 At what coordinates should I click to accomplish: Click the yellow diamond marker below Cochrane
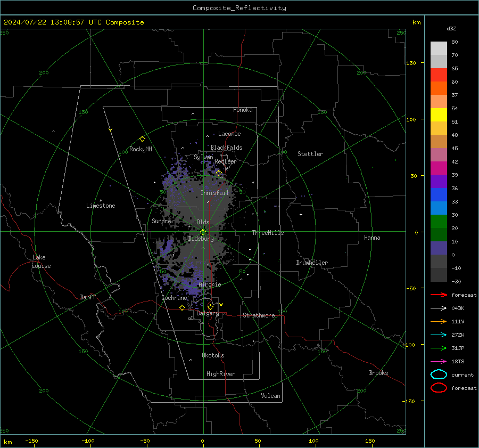tap(182, 308)
